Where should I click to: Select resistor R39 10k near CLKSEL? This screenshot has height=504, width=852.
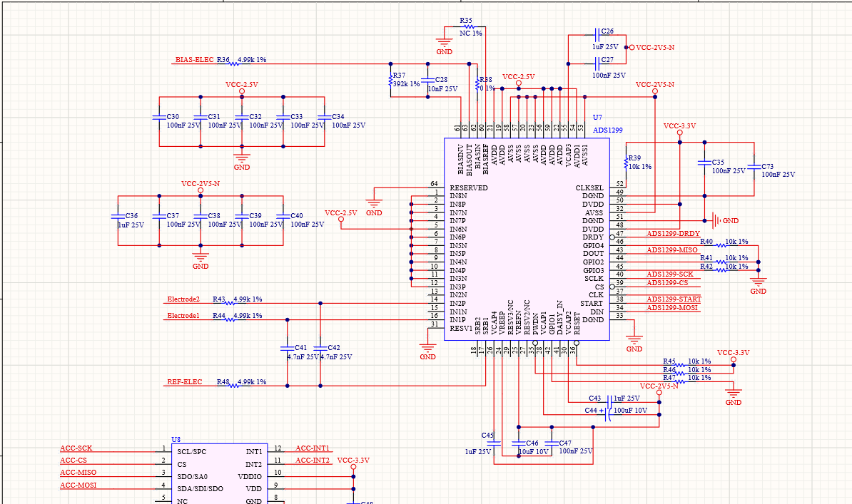[x=626, y=163]
